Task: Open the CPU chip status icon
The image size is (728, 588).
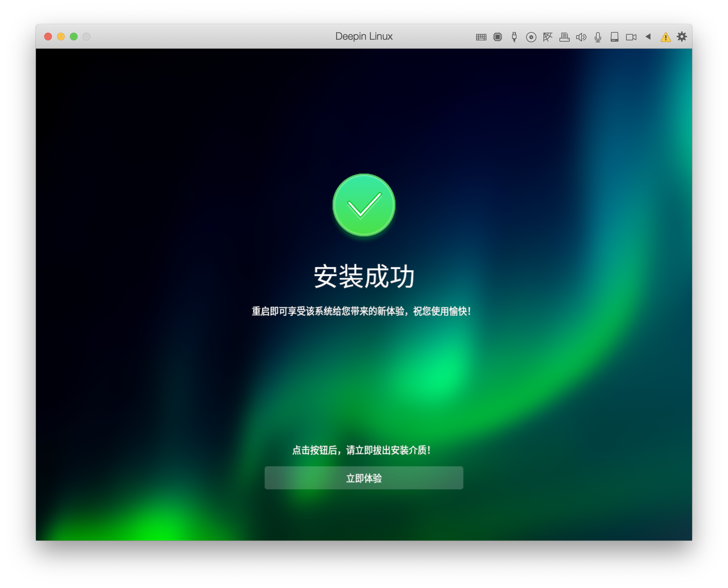Action: (x=498, y=37)
